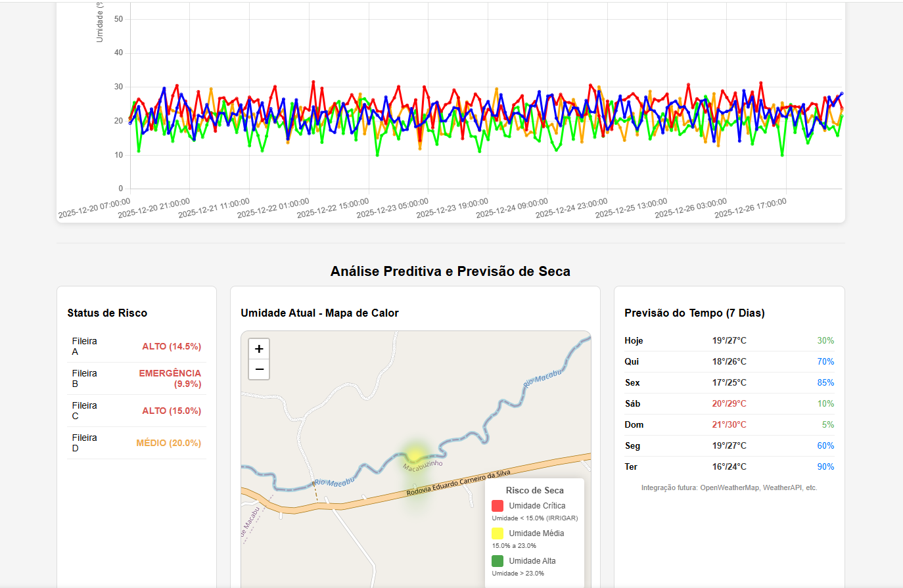
Task: Click the Ter forecast row
Action: coord(729,466)
